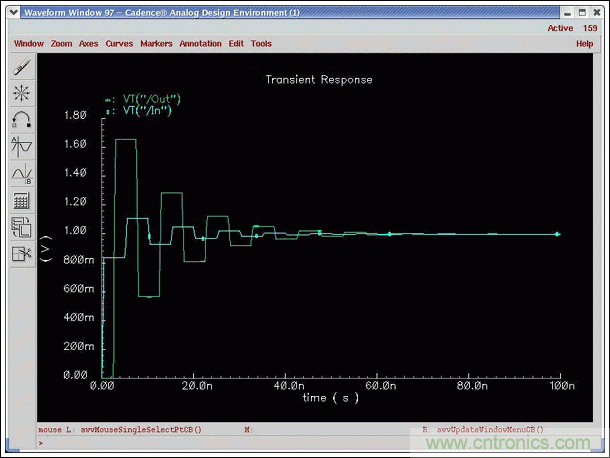The width and height of the screenshot is (610, 458).
Task: Select the VT("/In") legend entry
Action: click(x=146, y=111)
